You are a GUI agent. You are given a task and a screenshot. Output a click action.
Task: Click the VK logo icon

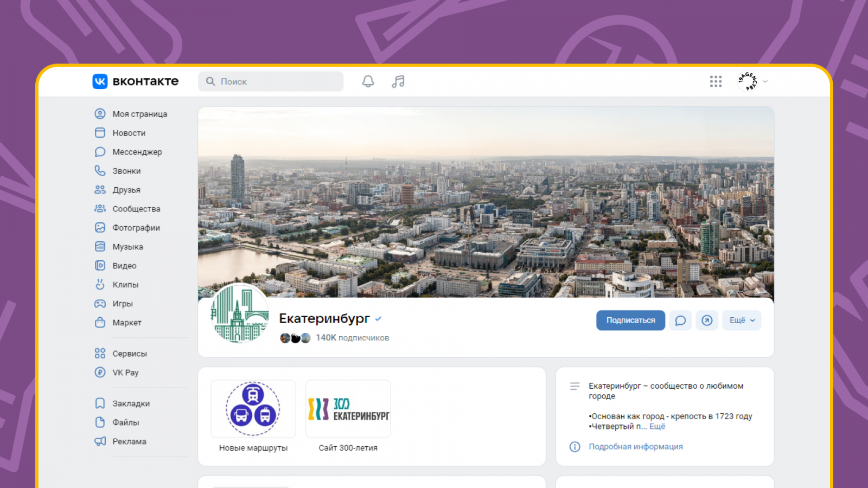100,81
